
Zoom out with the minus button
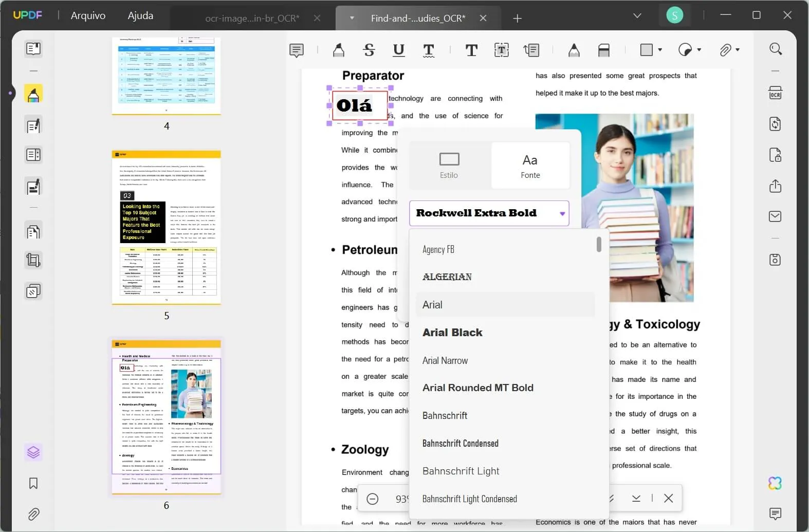(373, 499)
